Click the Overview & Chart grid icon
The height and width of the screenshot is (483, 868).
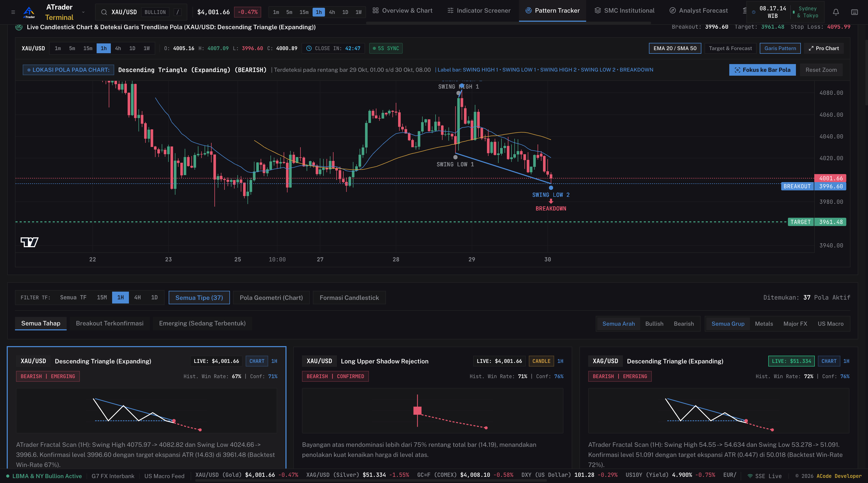tap(375, 10)
